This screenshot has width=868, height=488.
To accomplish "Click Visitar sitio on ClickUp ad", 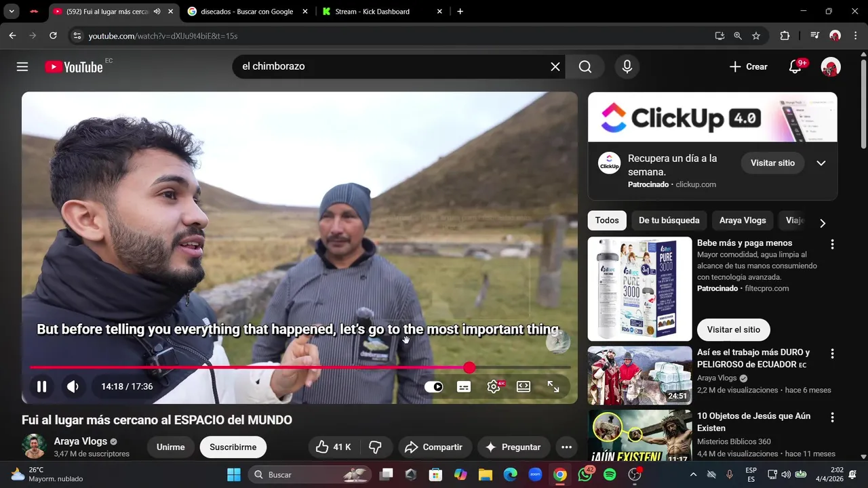I will coord(772,163).
